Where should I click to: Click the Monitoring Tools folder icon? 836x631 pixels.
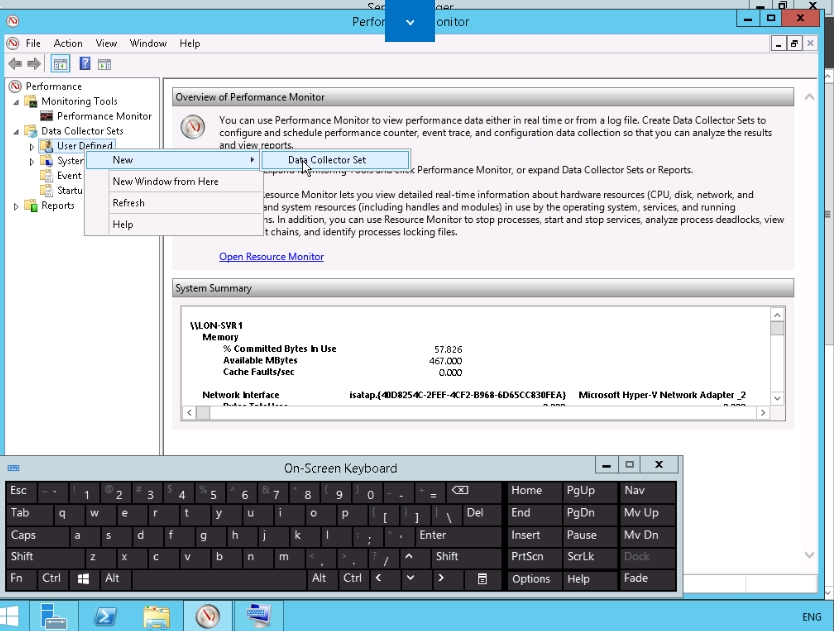click(x=31, y=101)
